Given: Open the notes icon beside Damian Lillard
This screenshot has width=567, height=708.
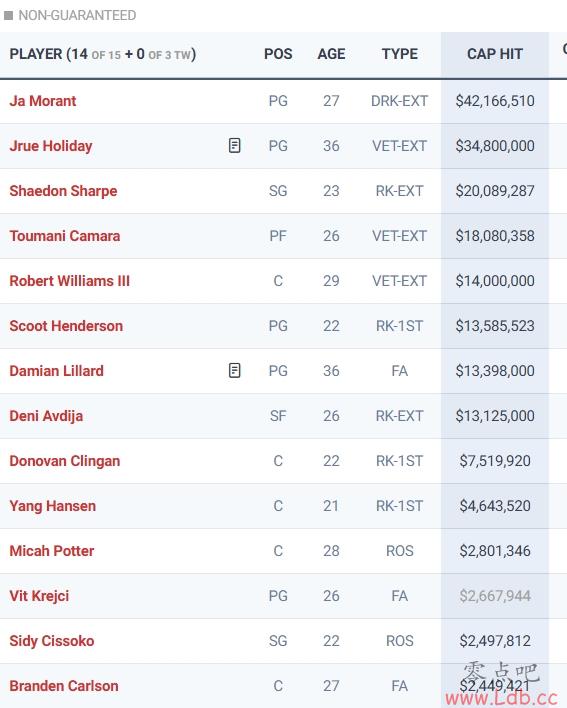Looking at the screenshot, I should [234, 370].
